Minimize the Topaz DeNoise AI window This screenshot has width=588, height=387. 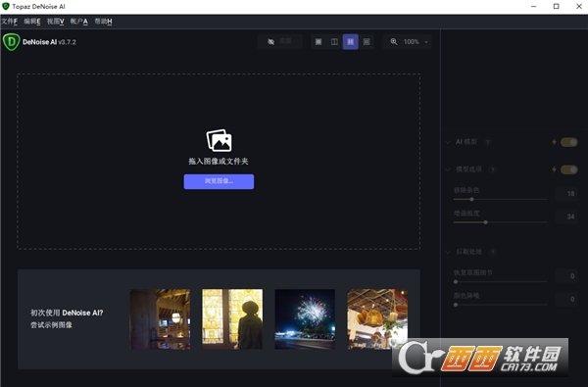(534, 7)
